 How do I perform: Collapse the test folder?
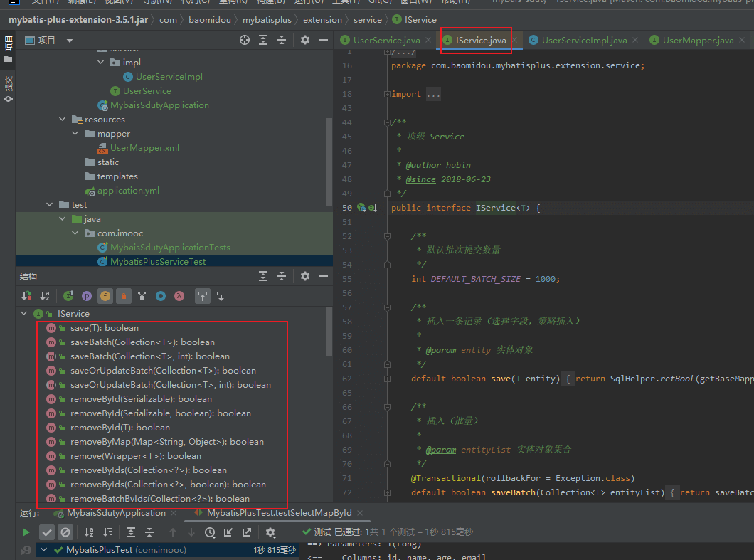click(50, 204)
